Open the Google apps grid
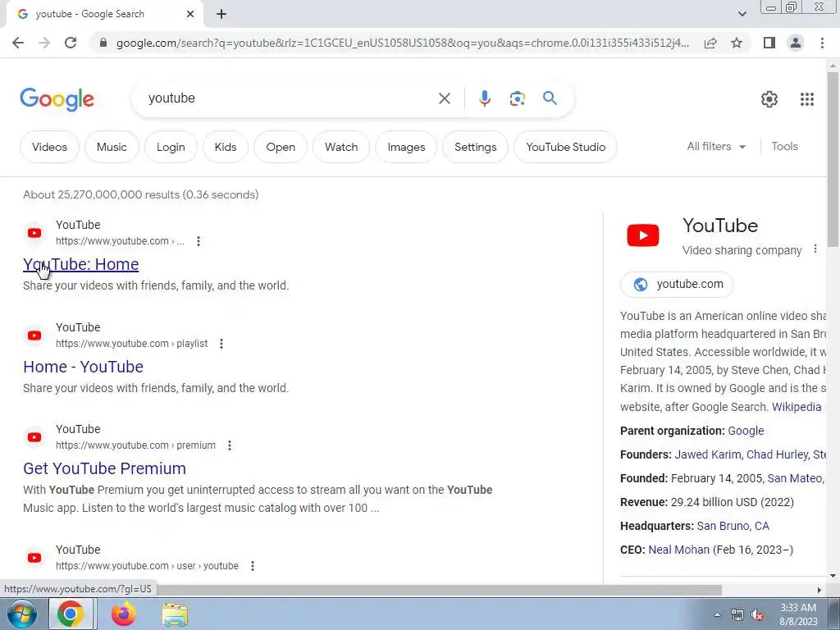The height and width of the screenshot is (630, 840). pyautogui.click(x=807, y=99)
